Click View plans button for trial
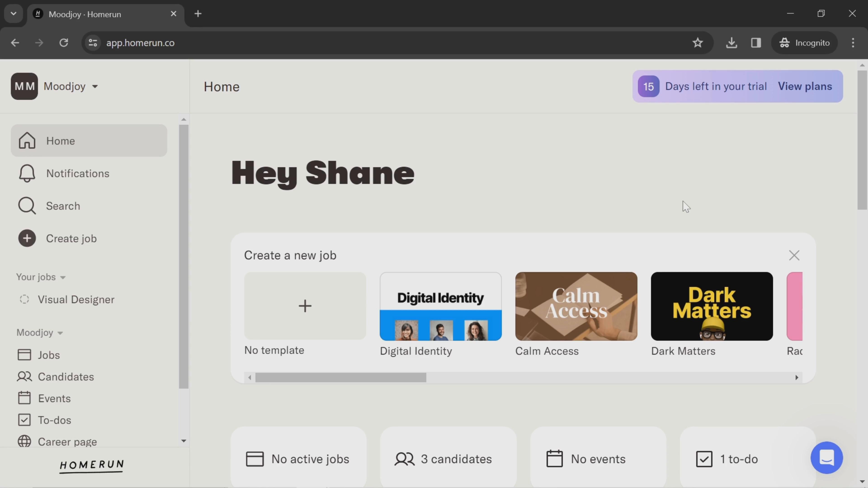 (805, 86)
